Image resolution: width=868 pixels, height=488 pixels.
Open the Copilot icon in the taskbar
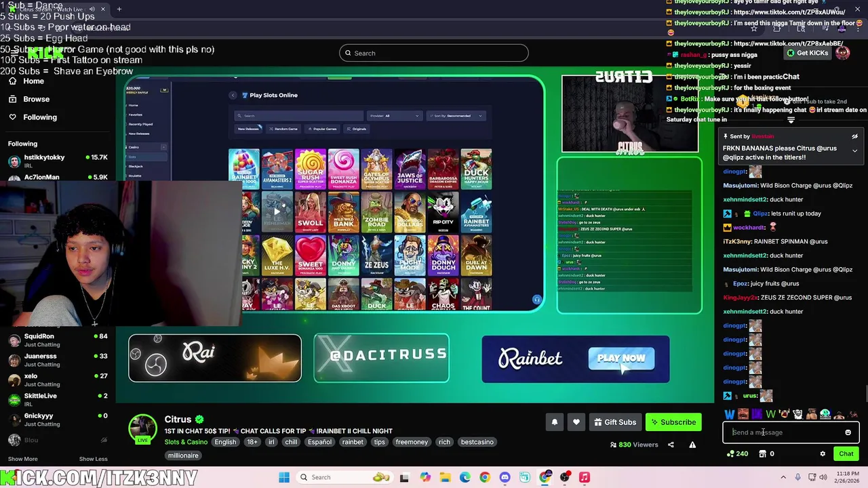(x=425, y=477)
